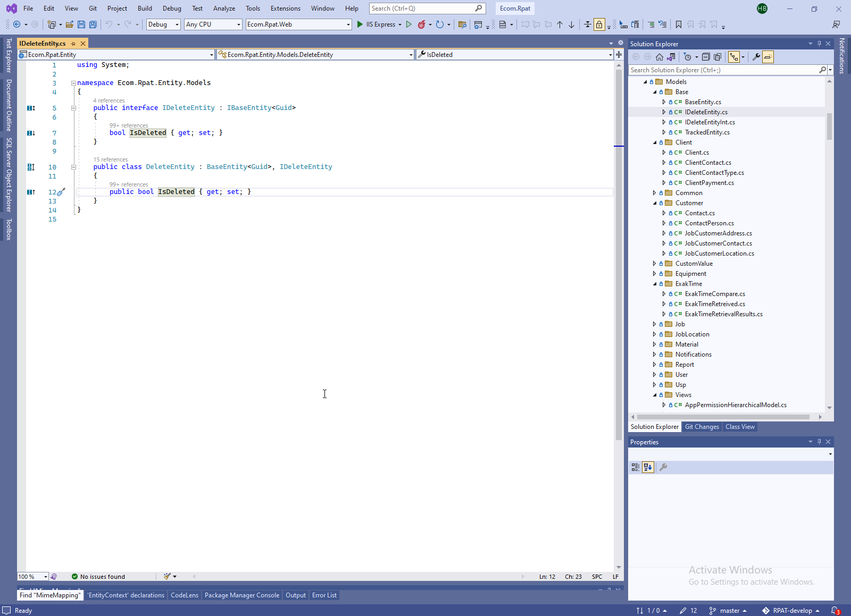Click the Solution Explorer Home icon

pos(660,57)
